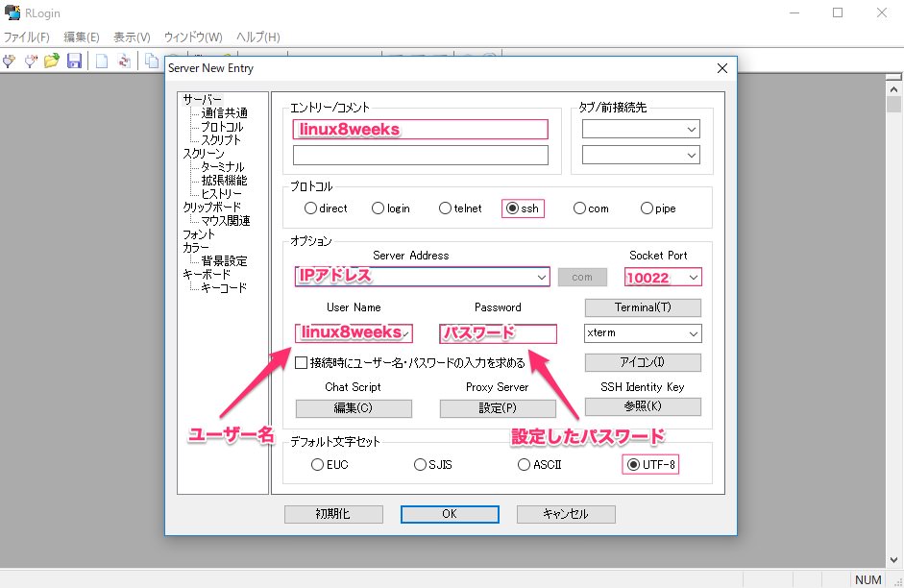Set default charset to SJIS
Screen dimensions: 904x588
[433, 465]
